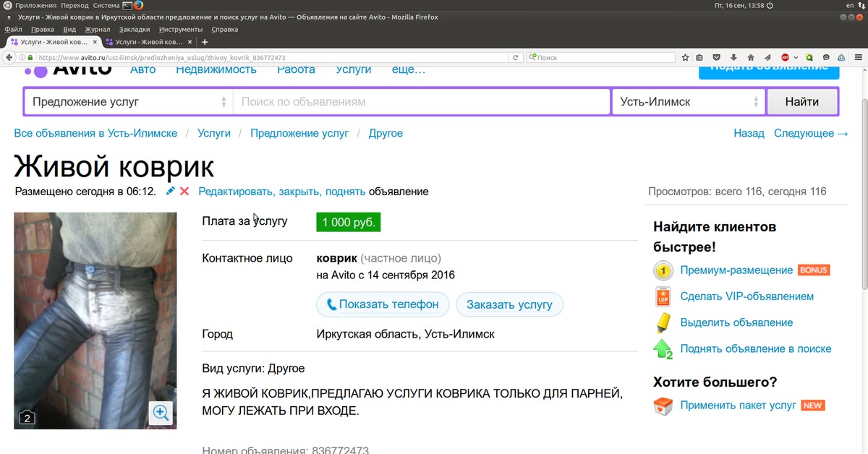This screenshot has width=868, height=454.
Task: Click the Поиск по объявлениям search field
Action: coord(421,102)
